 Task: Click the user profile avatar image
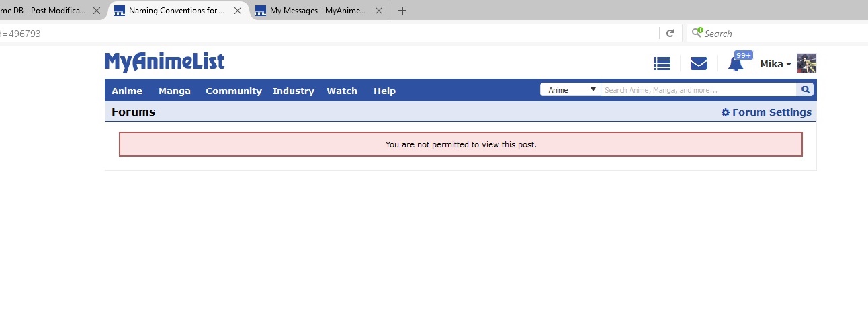click(x=806, y=63)
